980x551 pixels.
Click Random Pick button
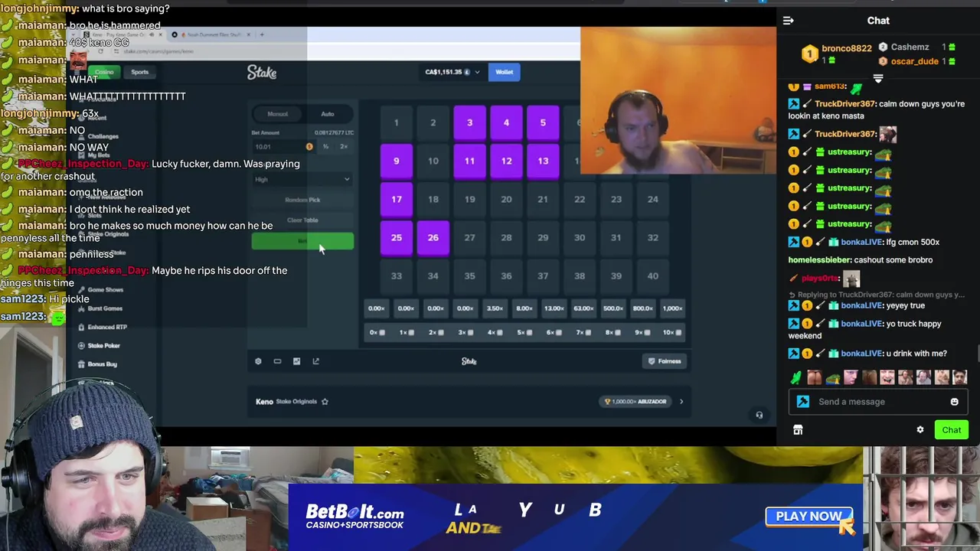click(x=302, y=200)
